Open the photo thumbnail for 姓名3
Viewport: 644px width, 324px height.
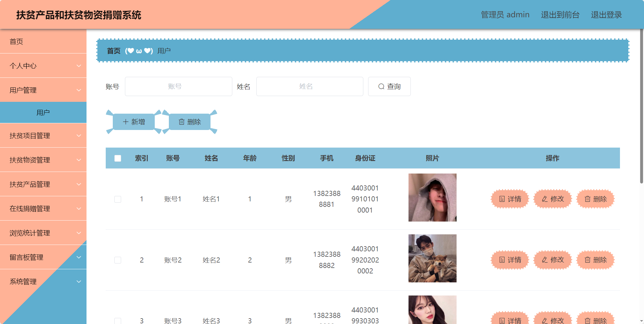[x=433, y=310]
